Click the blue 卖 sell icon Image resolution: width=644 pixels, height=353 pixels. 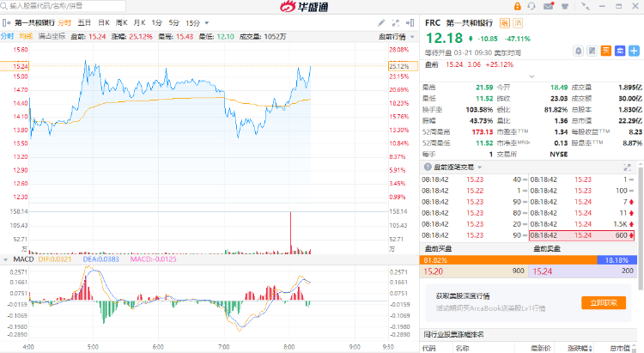tap(620, 51)
